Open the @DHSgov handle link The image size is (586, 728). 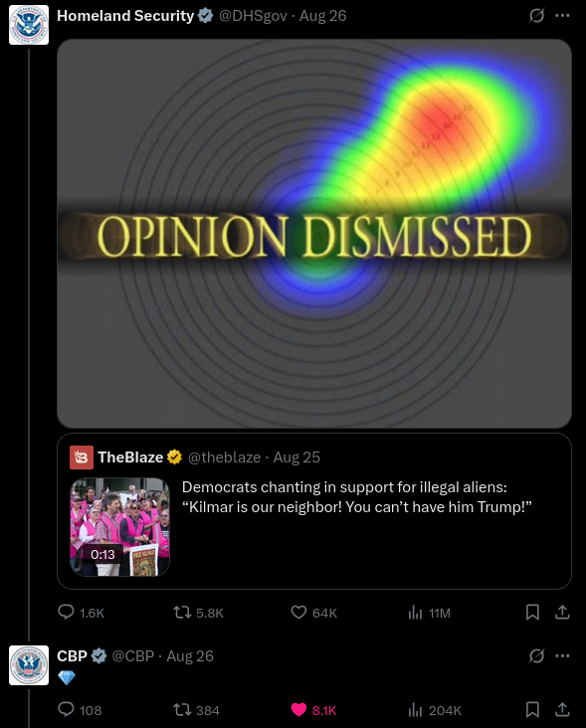coord(253,16)
